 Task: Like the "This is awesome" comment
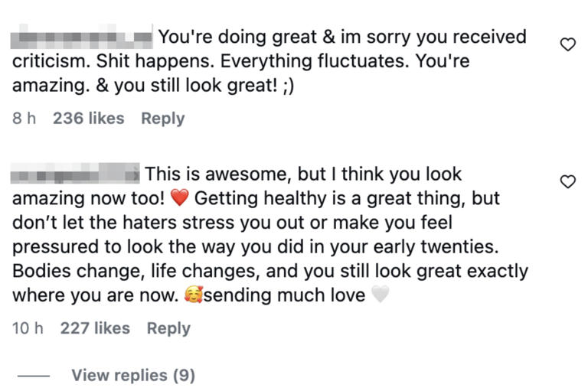568,182
